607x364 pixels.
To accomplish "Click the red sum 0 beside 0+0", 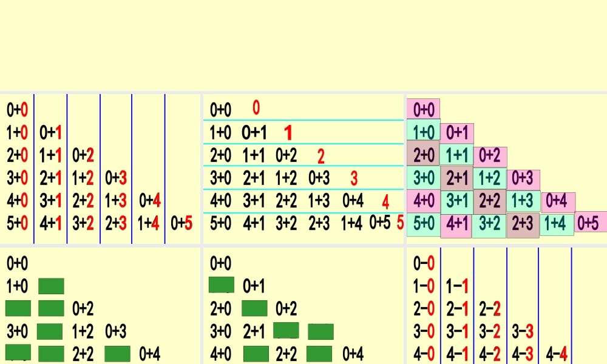I will [x=256, y=109].
